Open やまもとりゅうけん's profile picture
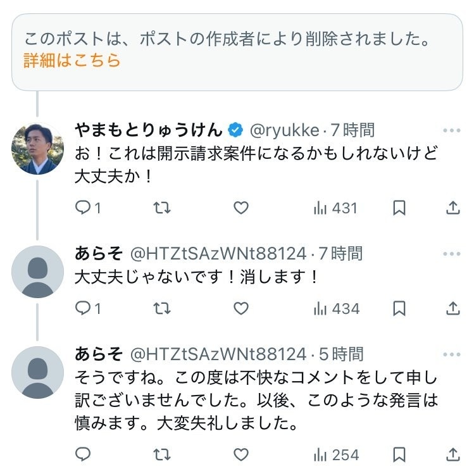This screenshot has width=474, height=476. [37, 149]
